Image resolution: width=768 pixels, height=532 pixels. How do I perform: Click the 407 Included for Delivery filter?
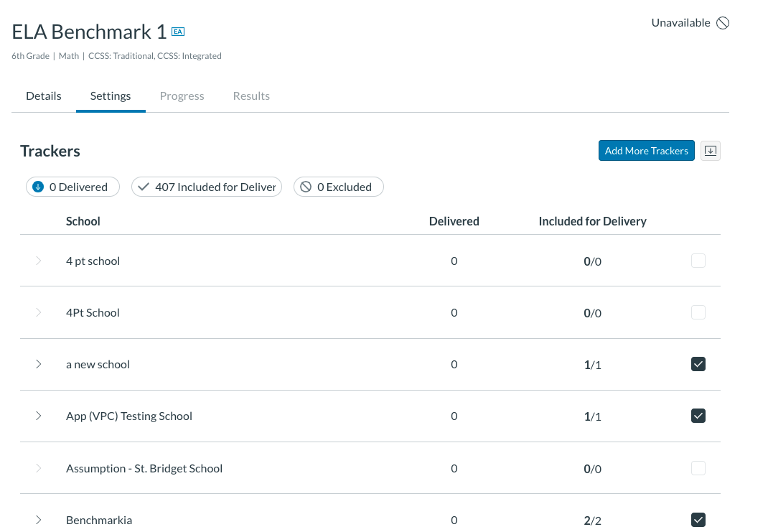207,187
